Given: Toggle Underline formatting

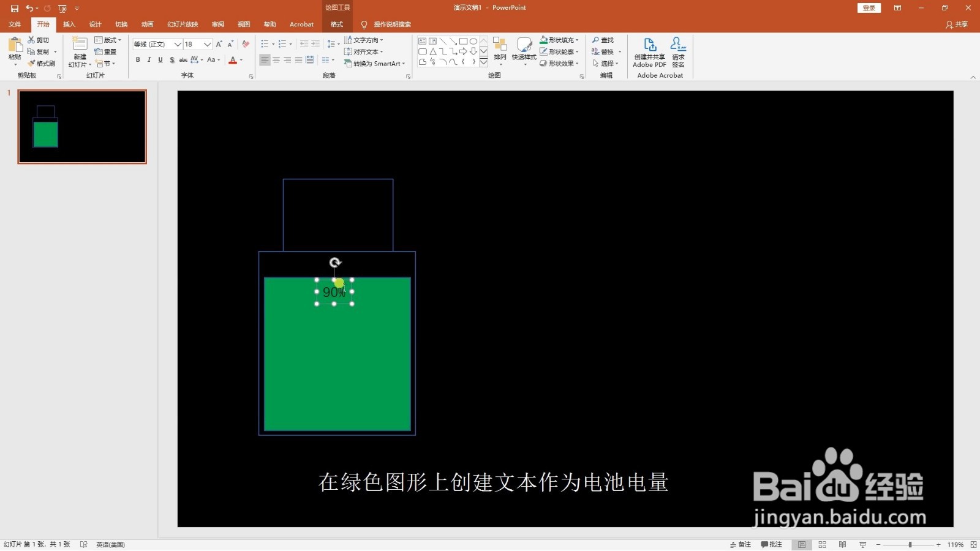Looking at the screenshot, I should click(160, 59).
